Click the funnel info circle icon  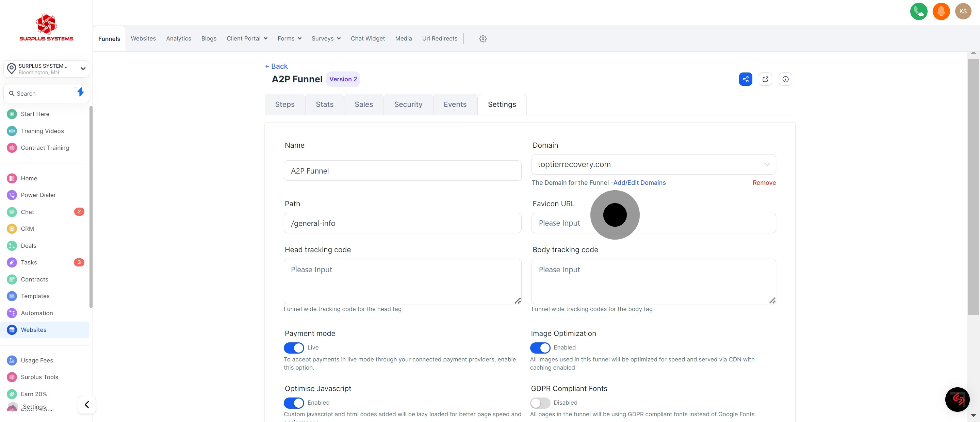click(x=785, y=79)
